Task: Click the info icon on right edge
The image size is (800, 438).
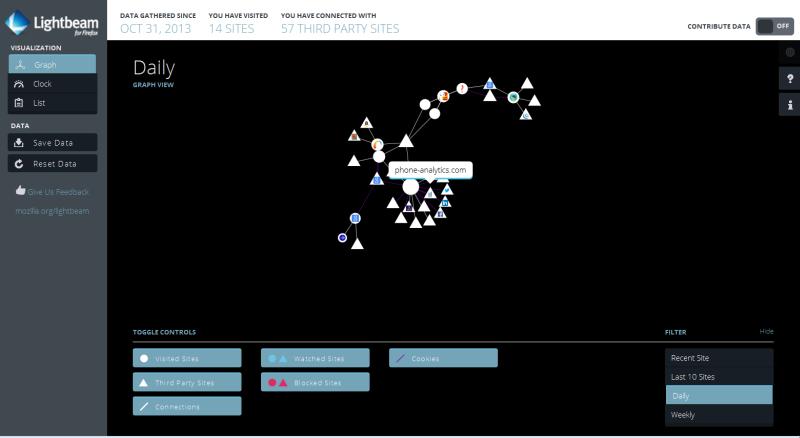Action: coord(789,104)
